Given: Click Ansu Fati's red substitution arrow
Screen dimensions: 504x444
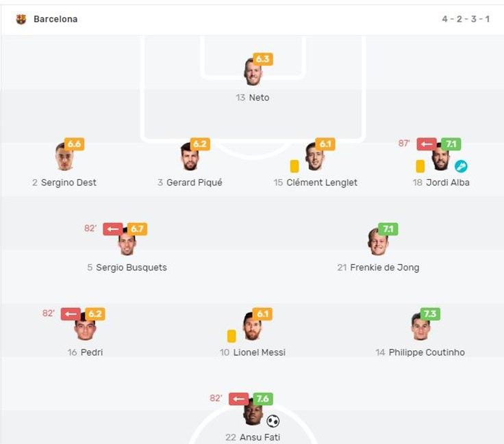Looking at the screenshot, I should 238,399.
